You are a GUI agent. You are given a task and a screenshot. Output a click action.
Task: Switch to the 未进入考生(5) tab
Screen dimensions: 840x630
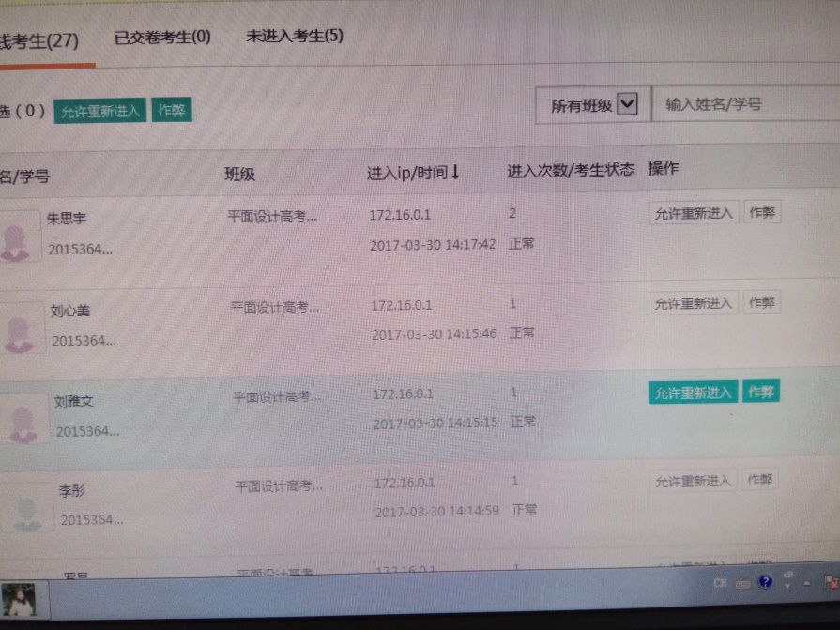click(295, 37)
